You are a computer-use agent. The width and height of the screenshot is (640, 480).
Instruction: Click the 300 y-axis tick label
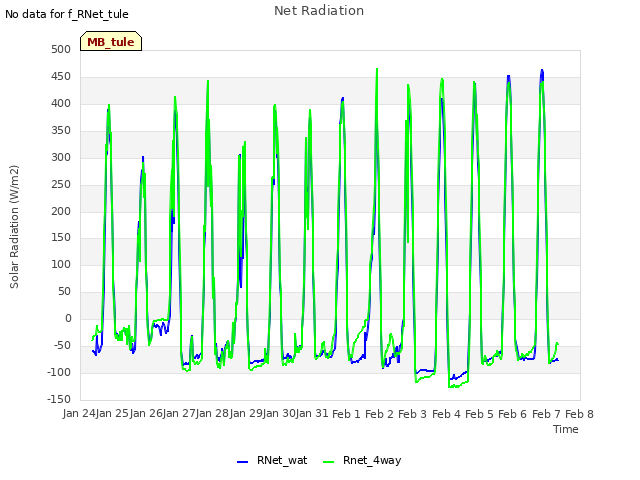coord(61,158)
